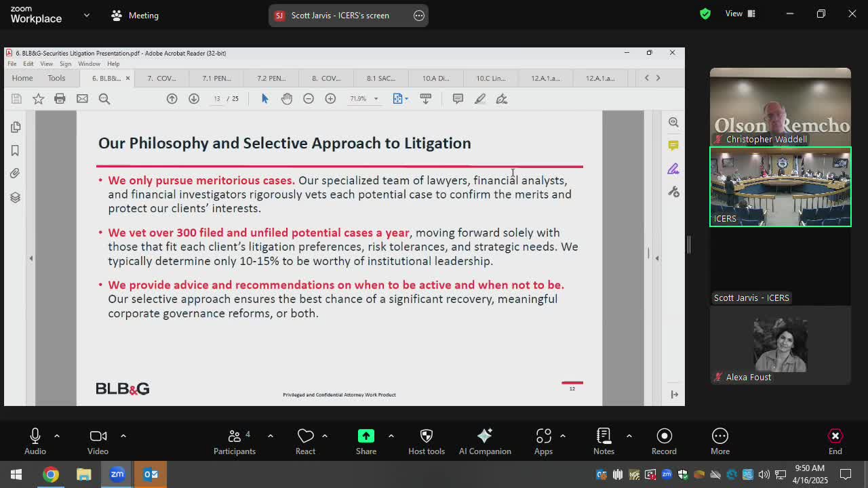Click the print icon in Acrobat toolbar
Viewport: 868px width, 488px height.
click(x=60, y=99)
